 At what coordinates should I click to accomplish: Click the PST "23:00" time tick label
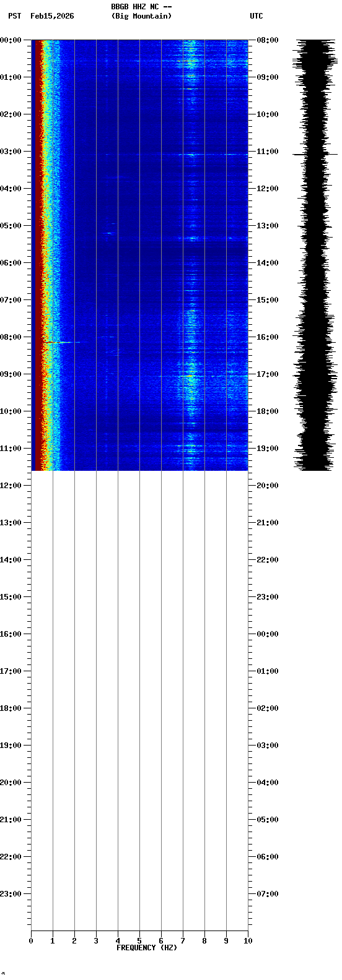pyautogui.click(x=11, y=894)
